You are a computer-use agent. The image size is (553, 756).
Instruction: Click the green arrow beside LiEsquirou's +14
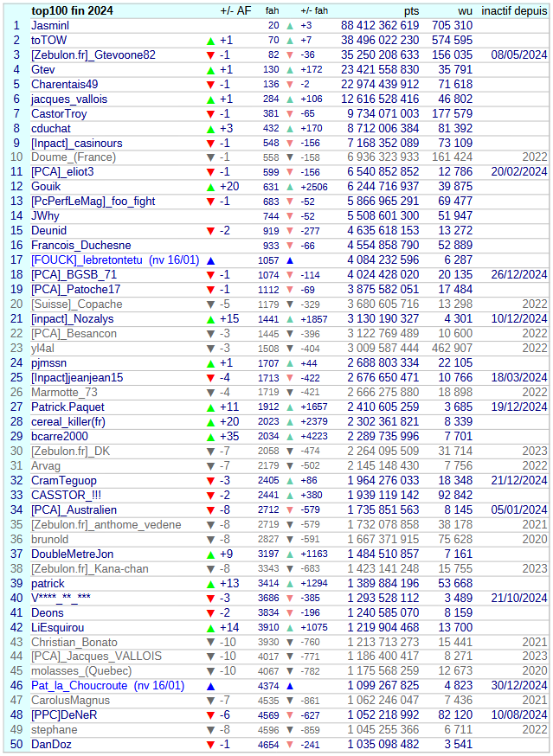tap(210, 627)
